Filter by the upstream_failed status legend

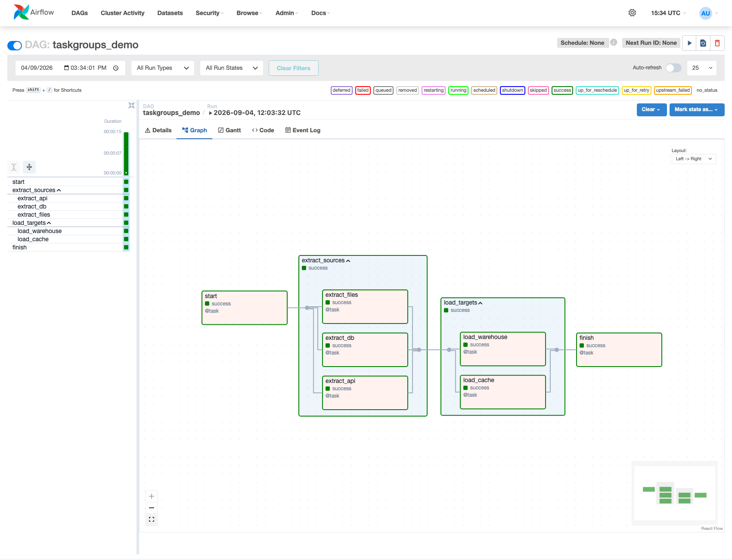[x=673, y=90]
